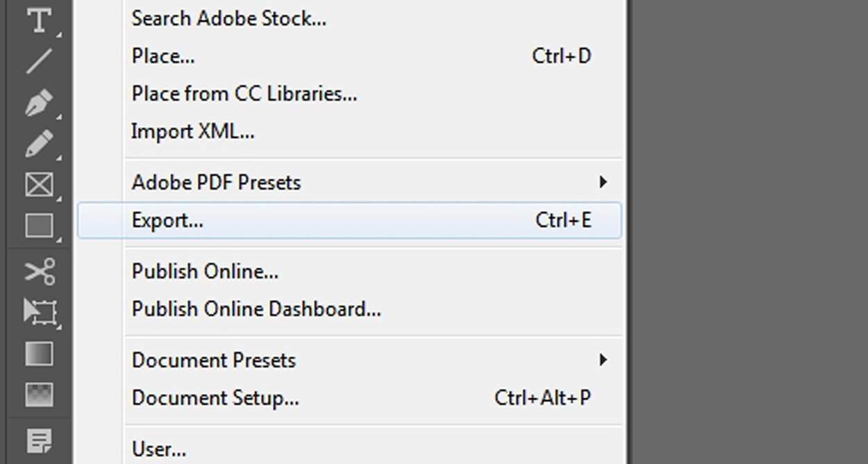This screenshot has height=464, width=868.
Task: Select the Type tool
Action: (x=39, y=20)
